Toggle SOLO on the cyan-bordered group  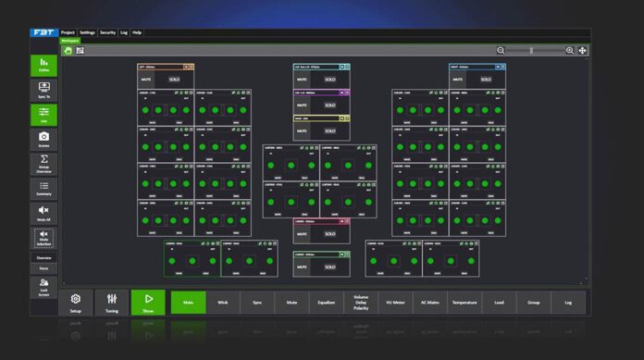pos(330,80)
